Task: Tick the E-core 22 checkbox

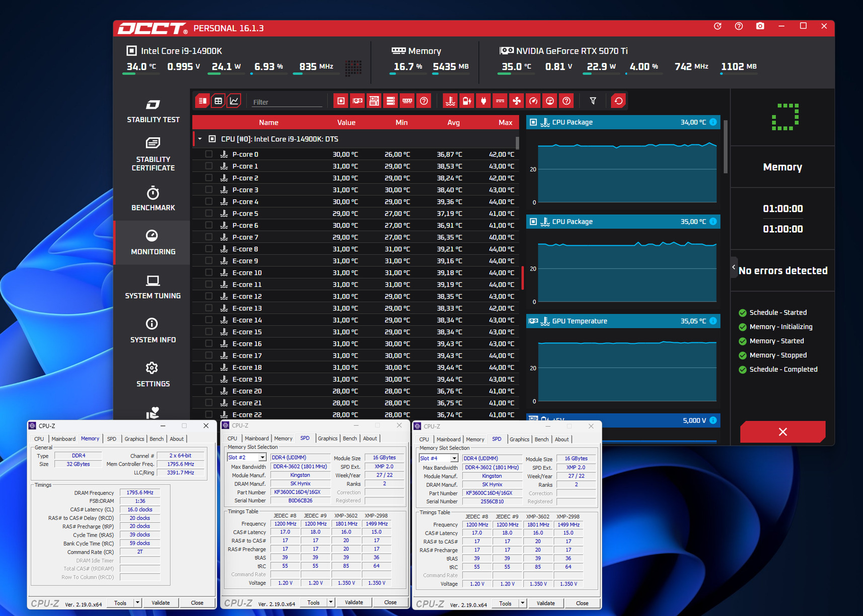Action: (209, 415)
